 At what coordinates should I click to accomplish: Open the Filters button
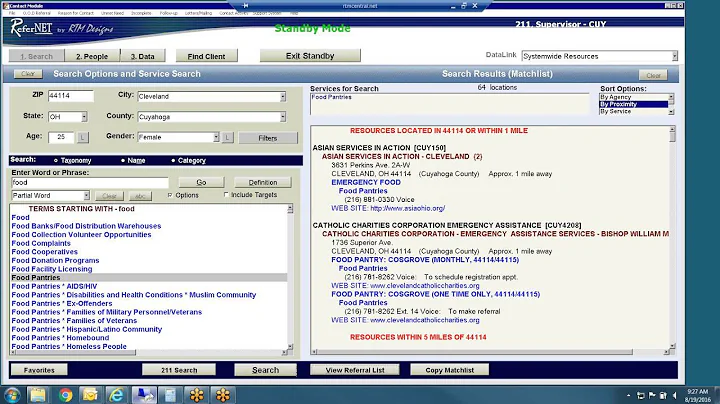pyautogui.click(x=268, y=138)
